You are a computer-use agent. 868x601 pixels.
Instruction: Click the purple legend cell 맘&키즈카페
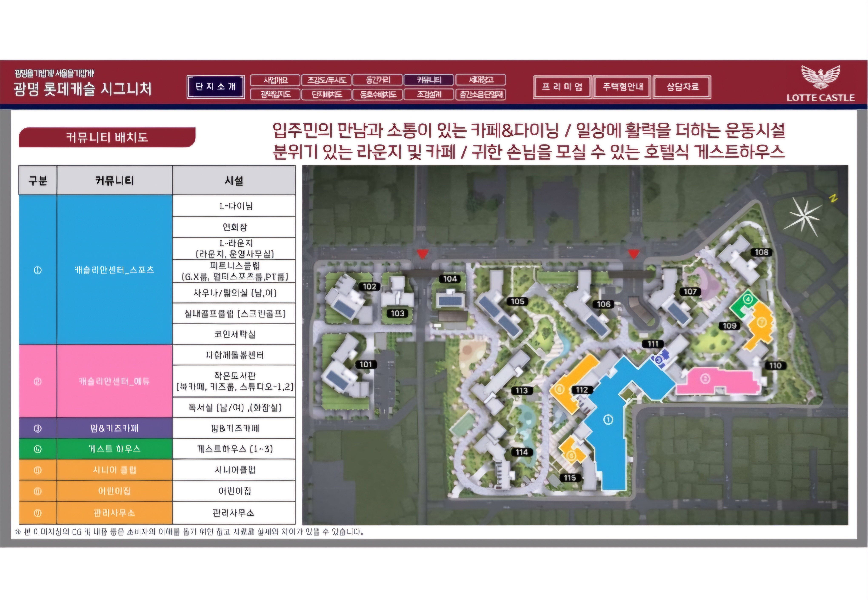tap(114, 428)
